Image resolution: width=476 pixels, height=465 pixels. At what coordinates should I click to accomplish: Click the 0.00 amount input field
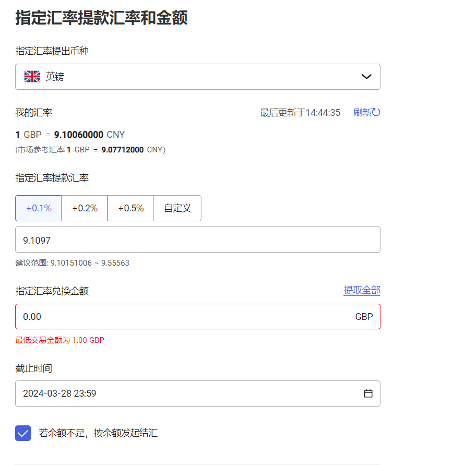183,317
